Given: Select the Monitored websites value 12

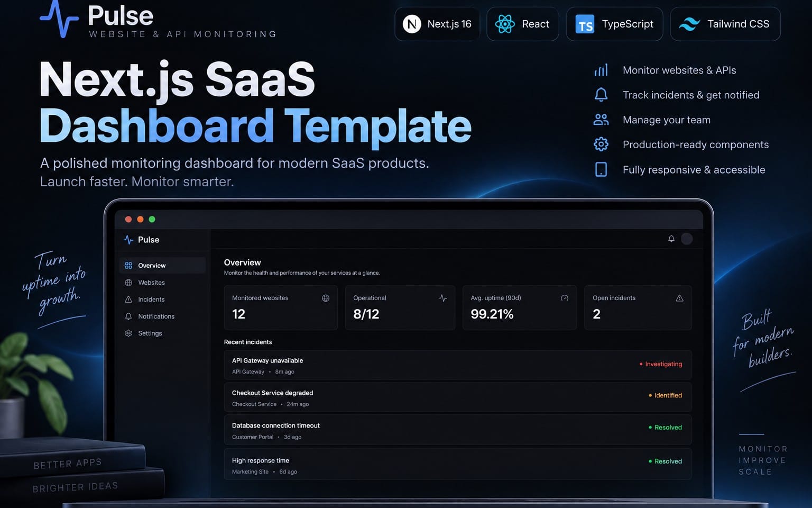Looking at the screenshot, I should click(238, 314).
